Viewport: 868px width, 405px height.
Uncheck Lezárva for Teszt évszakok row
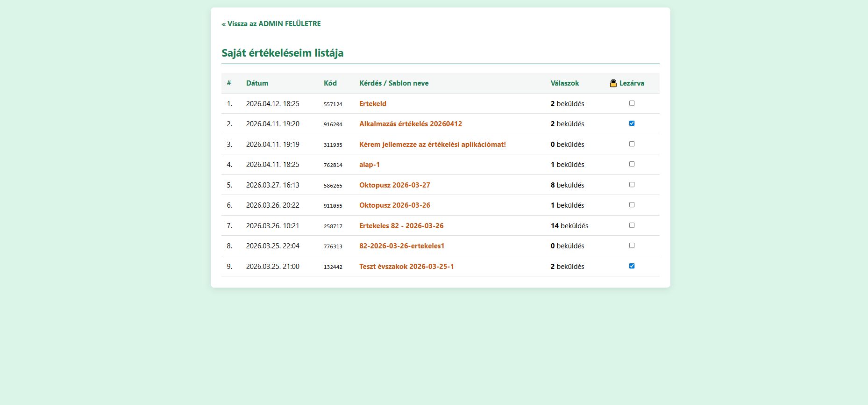(632, 266)
